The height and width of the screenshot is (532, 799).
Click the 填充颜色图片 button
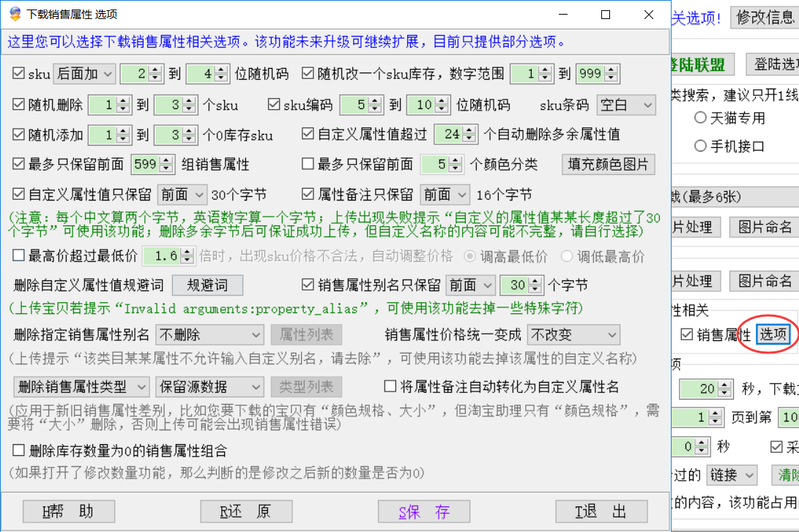coord(608,164)
